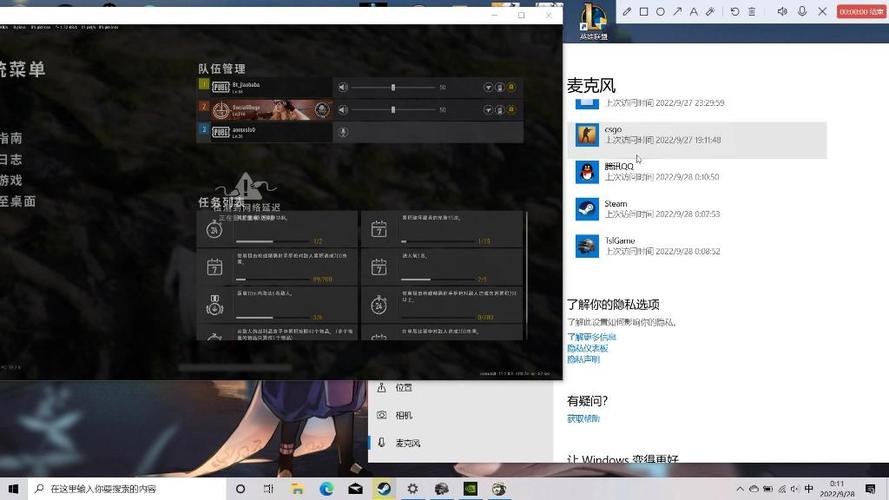Viewport: 889px width, 500px height.
Task: Click the marker-ping icon in 8t_jiaobaba's row
Action: 488,87
